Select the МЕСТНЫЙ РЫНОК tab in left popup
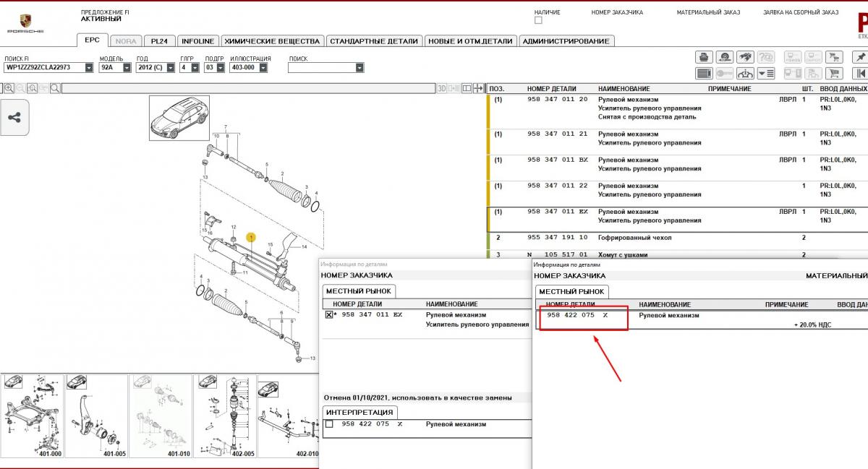 pos(359,291)
